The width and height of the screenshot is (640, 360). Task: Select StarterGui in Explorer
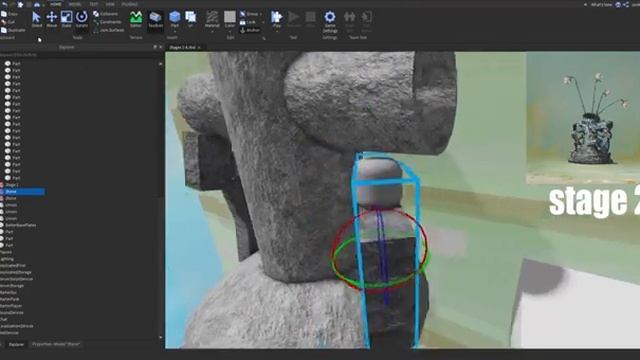pyautogui.click(x=8, y=293)
